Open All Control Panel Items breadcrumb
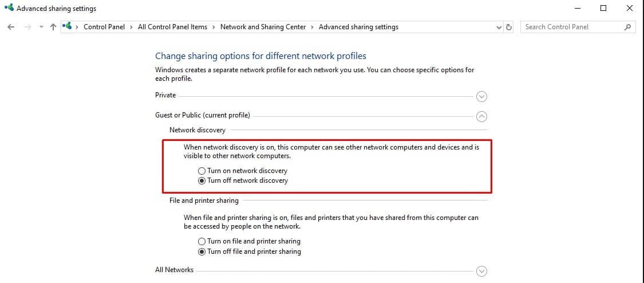Viewport: 644px width, 283px height. (172, 27)
